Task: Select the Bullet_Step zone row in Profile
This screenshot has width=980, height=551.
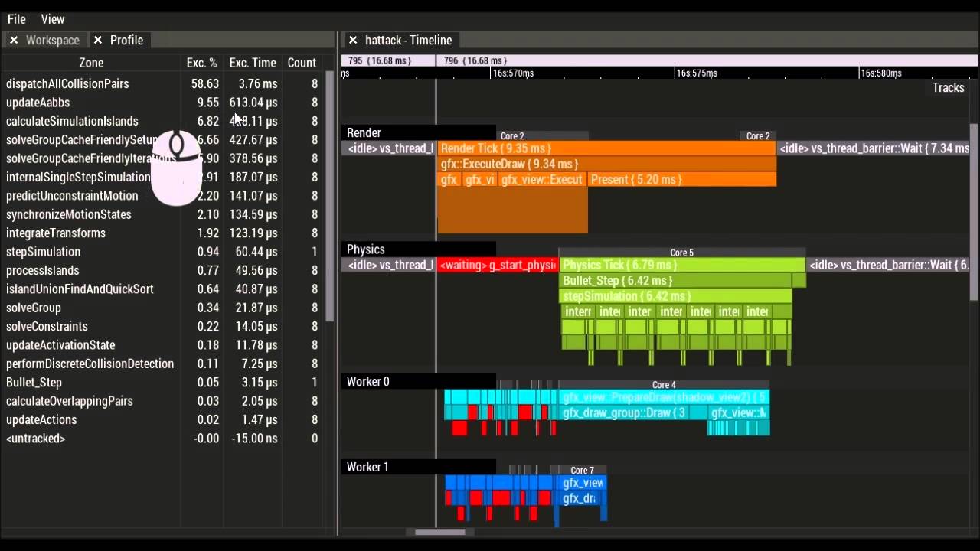Action: [x=162, y=383]
